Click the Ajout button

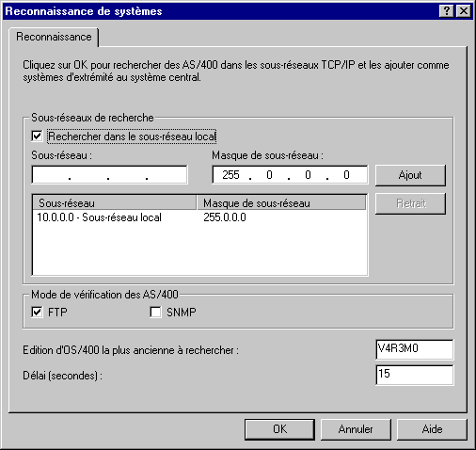click(x=410, y=175)
